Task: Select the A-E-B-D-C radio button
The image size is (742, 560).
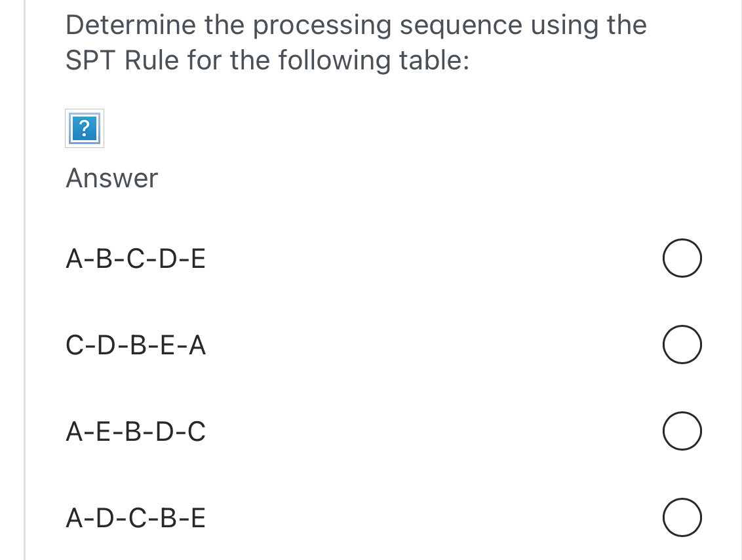Action: click(682, 431)
